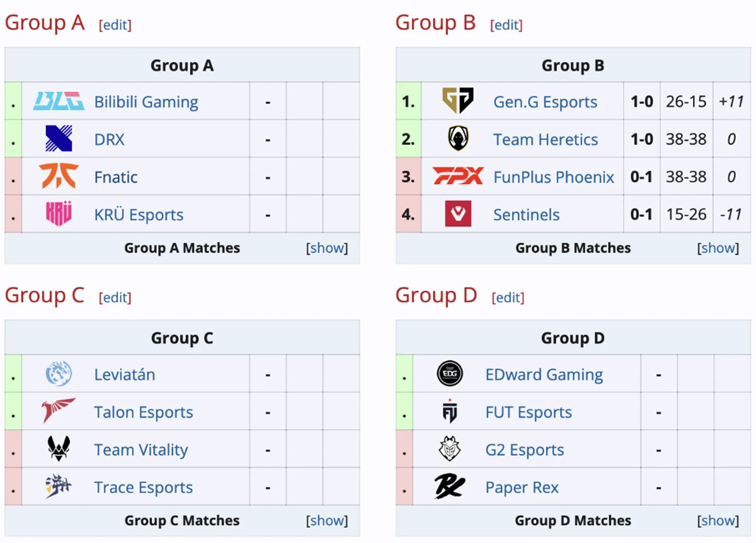Show the Group A Matches
This screenshot has height=543, width=756.
(x=327, y=248)
